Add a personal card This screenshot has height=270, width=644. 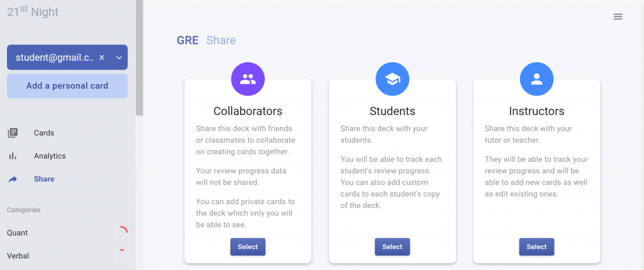(x=67, y=86)
